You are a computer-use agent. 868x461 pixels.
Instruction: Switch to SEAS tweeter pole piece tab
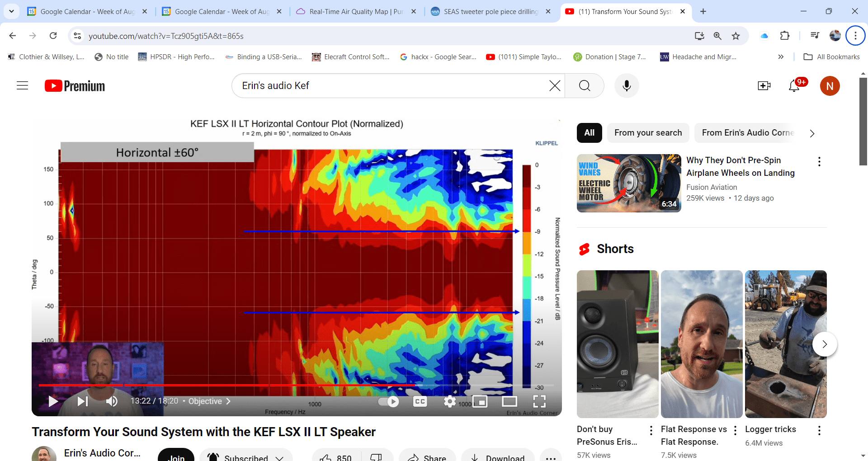tap(491, 11)
